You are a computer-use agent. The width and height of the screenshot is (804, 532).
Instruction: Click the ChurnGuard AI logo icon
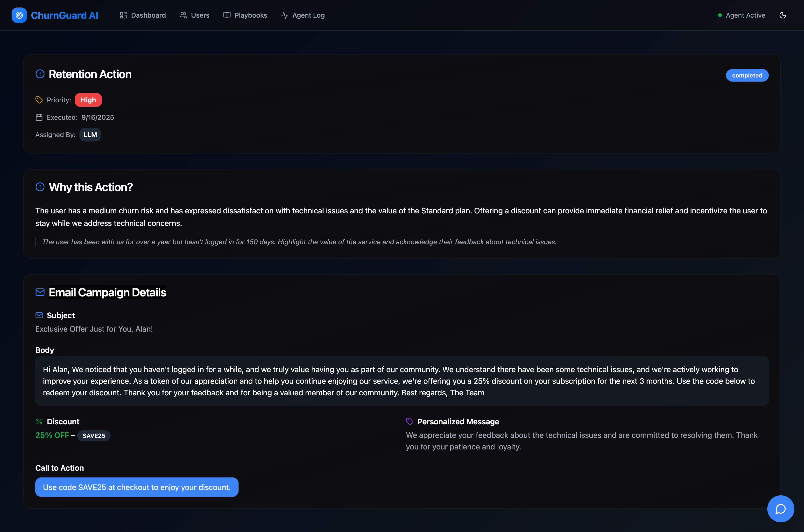(19, 15)
